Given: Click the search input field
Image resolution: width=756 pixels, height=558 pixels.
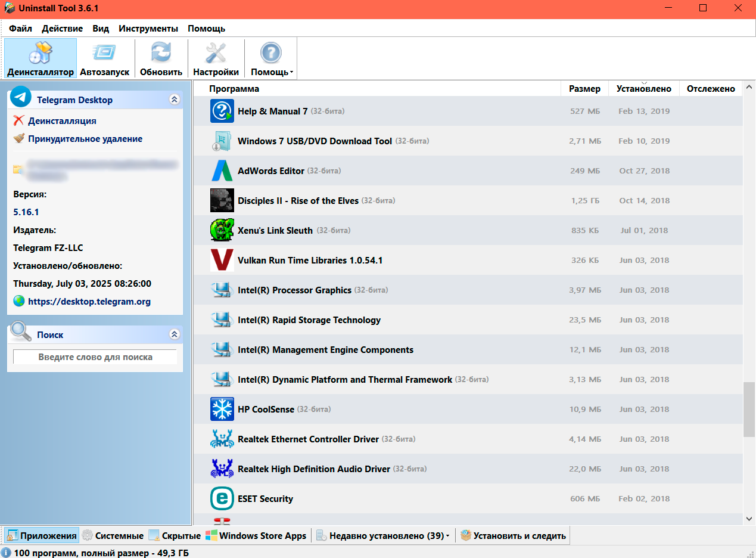Looking at the screenshot, I should click(95, 356).
